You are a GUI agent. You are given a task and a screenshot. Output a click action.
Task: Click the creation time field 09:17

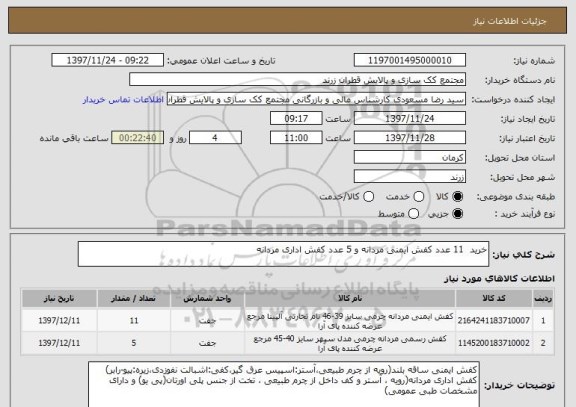click(x=296, y=119)
